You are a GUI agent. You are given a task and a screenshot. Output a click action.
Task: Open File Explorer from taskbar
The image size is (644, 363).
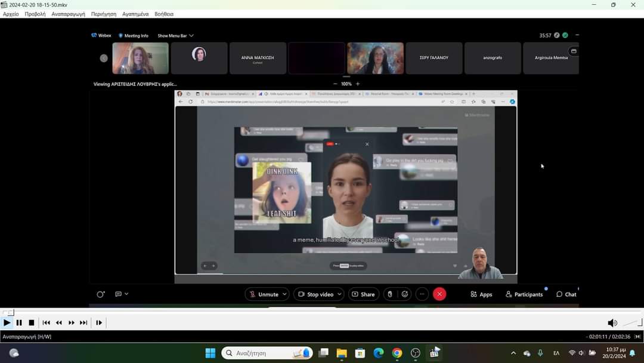point(342,353)
